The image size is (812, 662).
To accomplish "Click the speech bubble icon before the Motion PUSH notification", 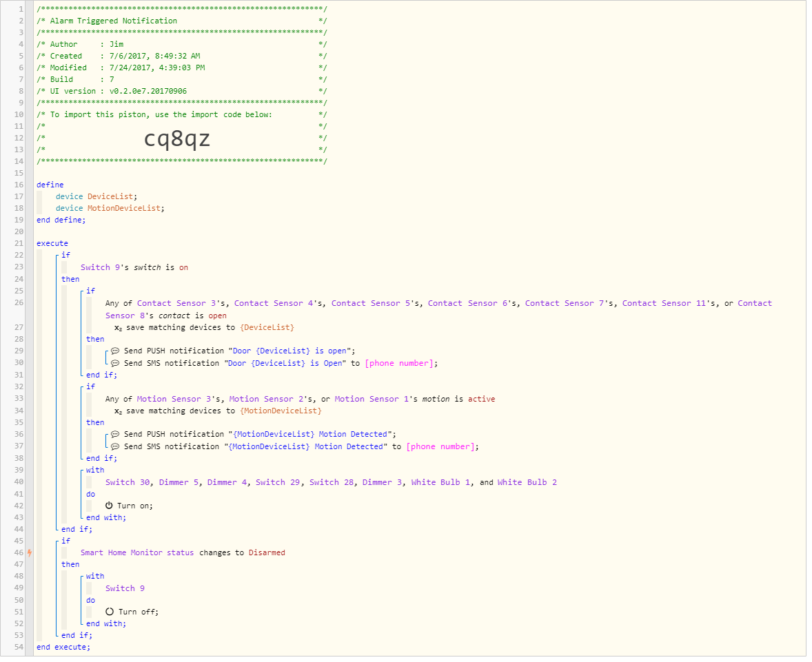I will coord(115,435).
